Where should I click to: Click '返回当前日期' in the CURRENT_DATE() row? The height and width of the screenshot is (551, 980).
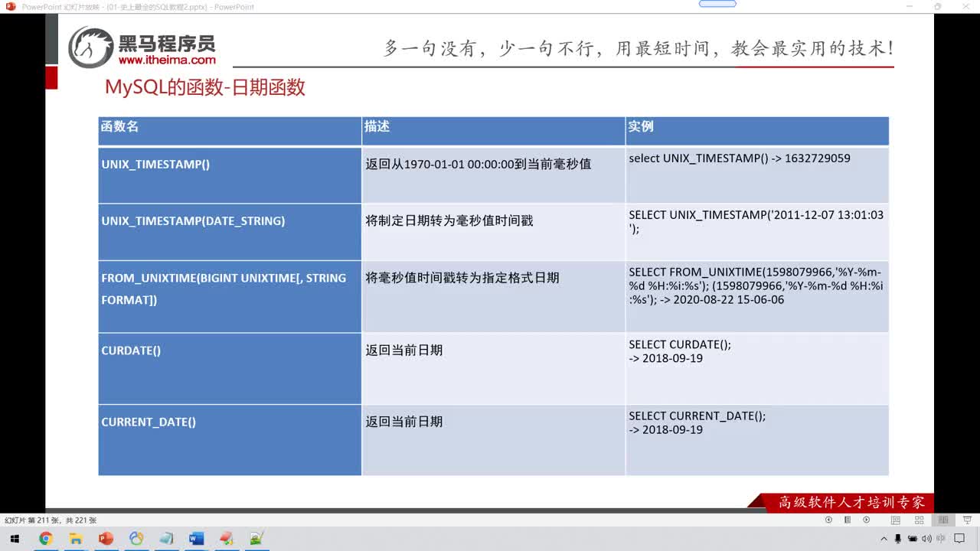coord(404,422)
